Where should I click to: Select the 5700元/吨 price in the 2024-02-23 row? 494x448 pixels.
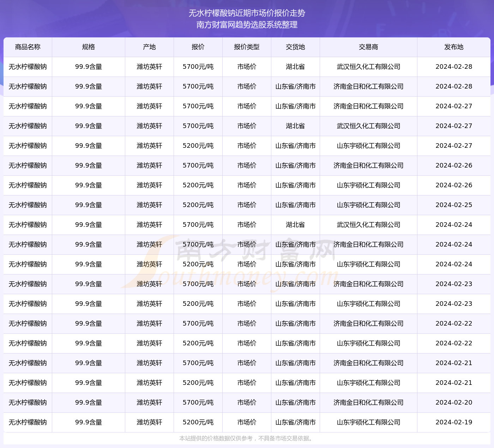(198, 284)
